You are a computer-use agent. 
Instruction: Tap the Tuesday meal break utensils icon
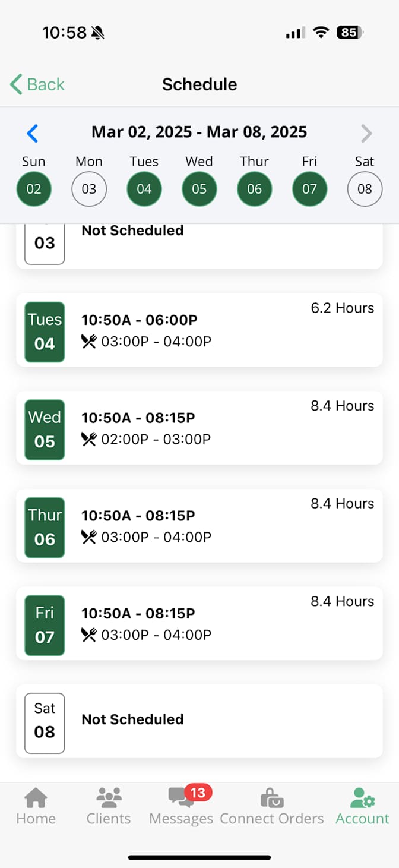point(89,342)
